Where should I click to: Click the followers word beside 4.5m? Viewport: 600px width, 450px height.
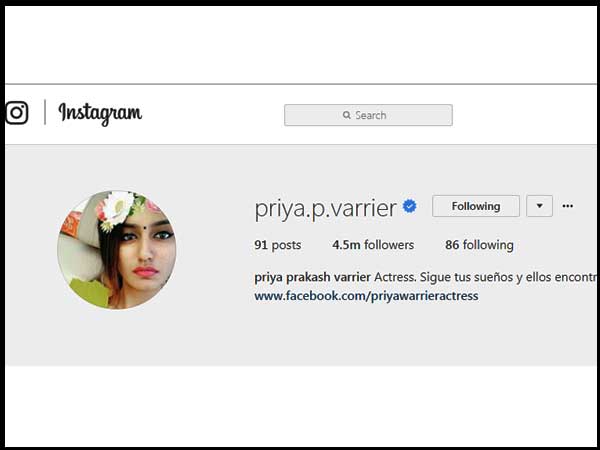pos(389,245)
